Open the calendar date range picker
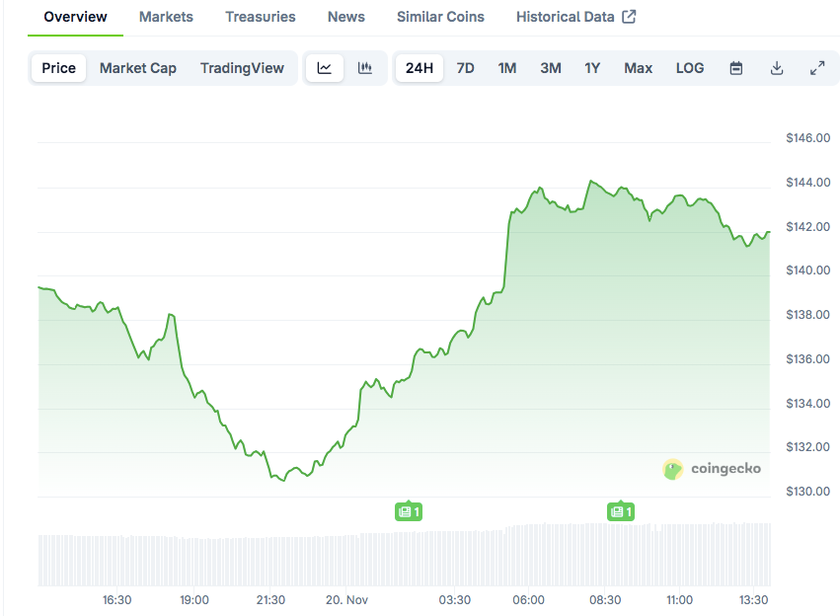The image size is (840, 616). pos(736,68)
